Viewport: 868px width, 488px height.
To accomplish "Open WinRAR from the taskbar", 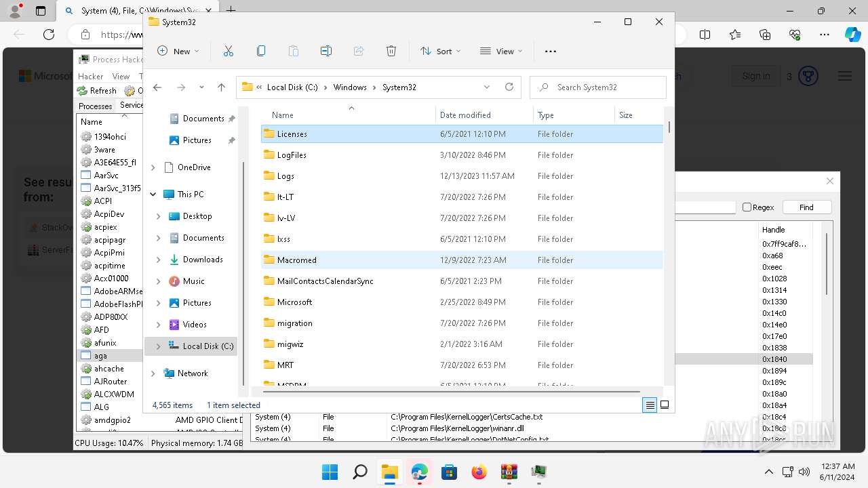I will pyautogui.click(x=509, y=472).
